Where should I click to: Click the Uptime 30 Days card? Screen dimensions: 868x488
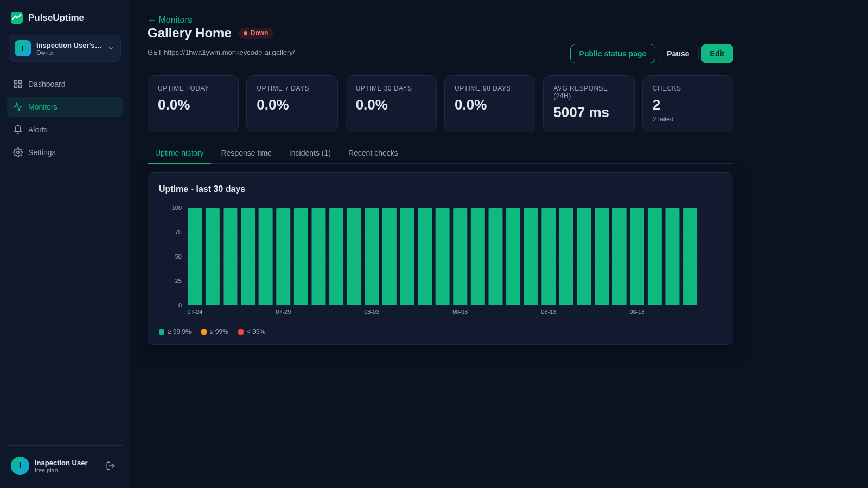[x=391, y=104]
